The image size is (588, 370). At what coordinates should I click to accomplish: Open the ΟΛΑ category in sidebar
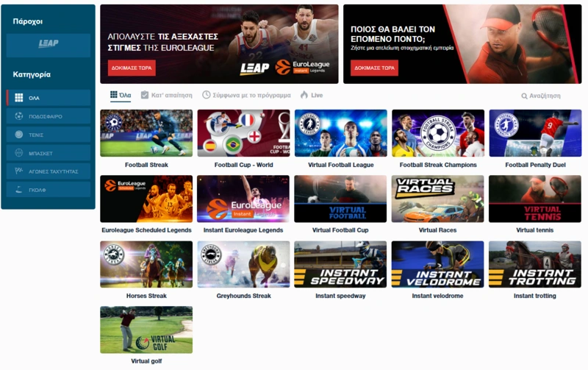coord(49,98)
